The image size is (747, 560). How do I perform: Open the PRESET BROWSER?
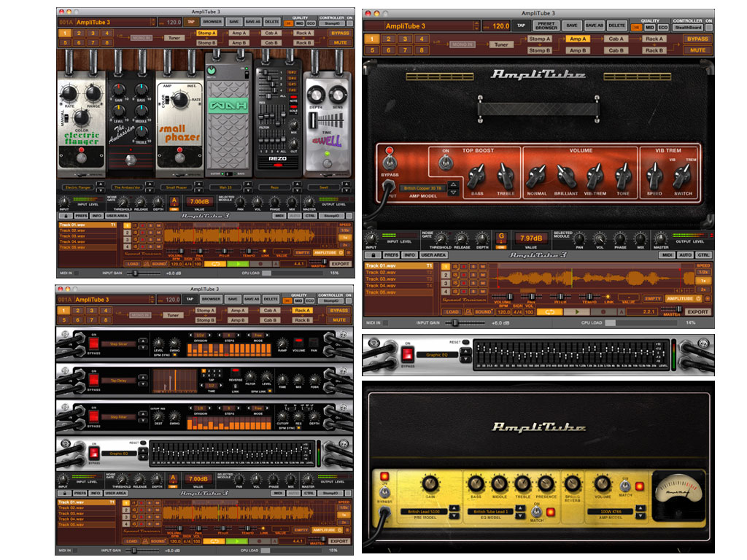click(546, 26)
